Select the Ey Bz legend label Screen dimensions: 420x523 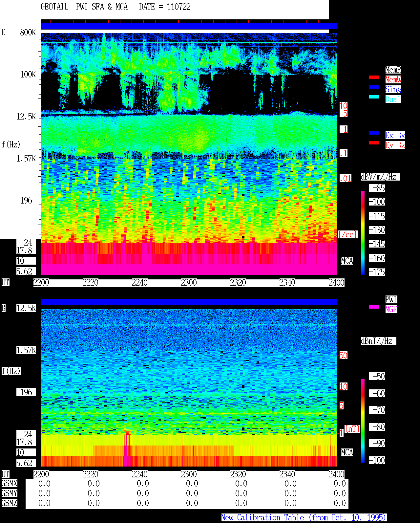pos(395,145)
